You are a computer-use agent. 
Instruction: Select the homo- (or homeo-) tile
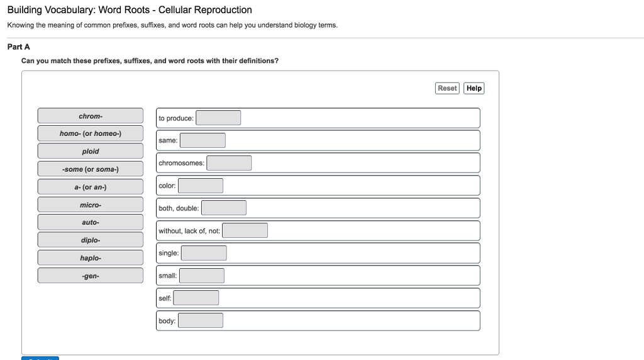91,133
